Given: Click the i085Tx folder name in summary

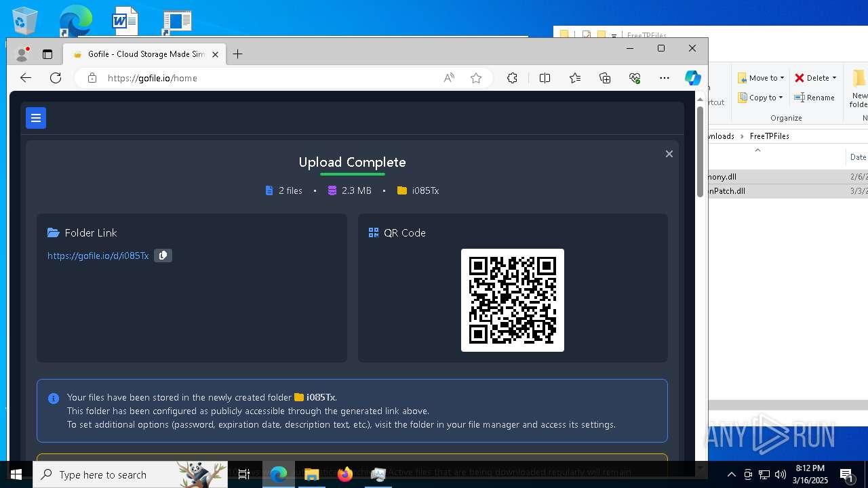Looking at the screenshot, I should [425, 190].
